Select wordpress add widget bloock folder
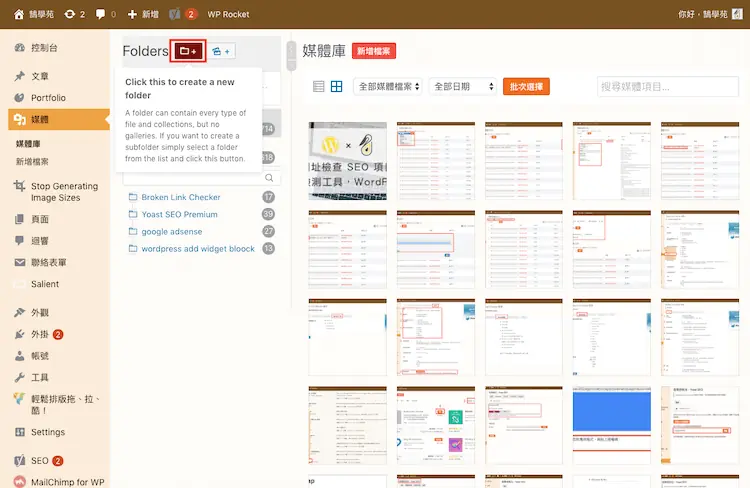This screenshot has height=488, width=750. click(198, 249)
